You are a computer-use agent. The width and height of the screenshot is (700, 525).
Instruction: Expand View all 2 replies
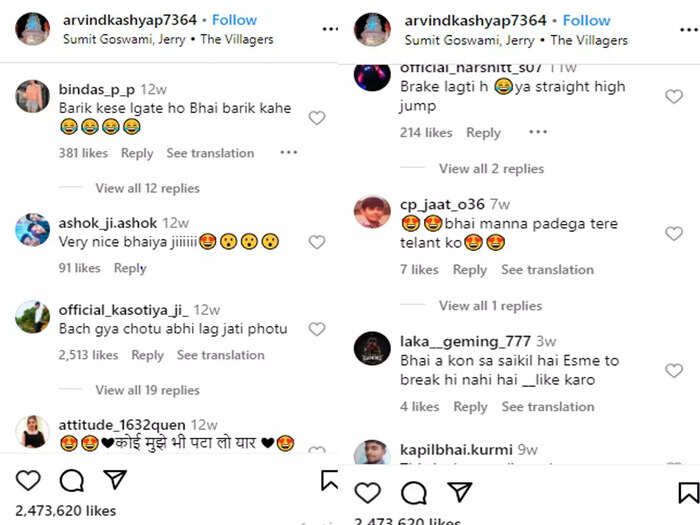coord(492,169)
